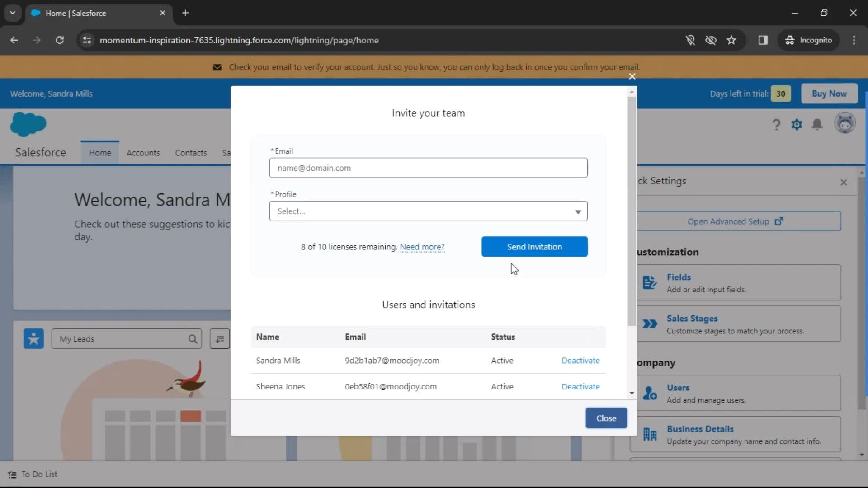Open the notifications bell icon
The width and height of the screenshot is (868, 488).
tap(817, 124)
